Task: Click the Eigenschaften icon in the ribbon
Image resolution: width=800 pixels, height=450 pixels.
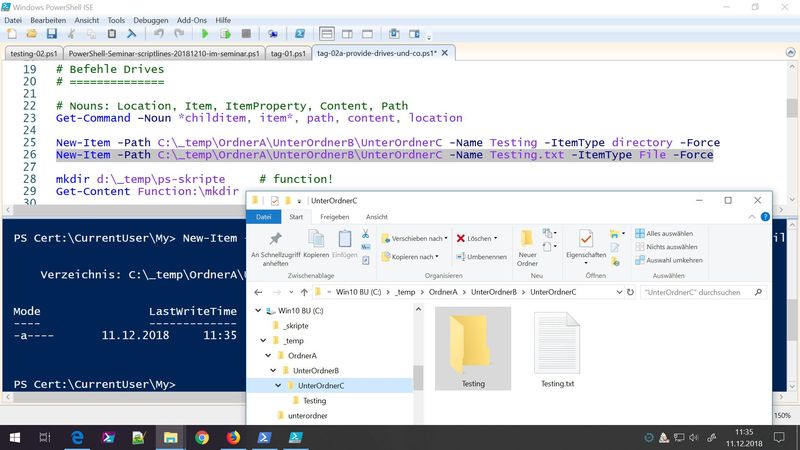Action: [585, 239]
